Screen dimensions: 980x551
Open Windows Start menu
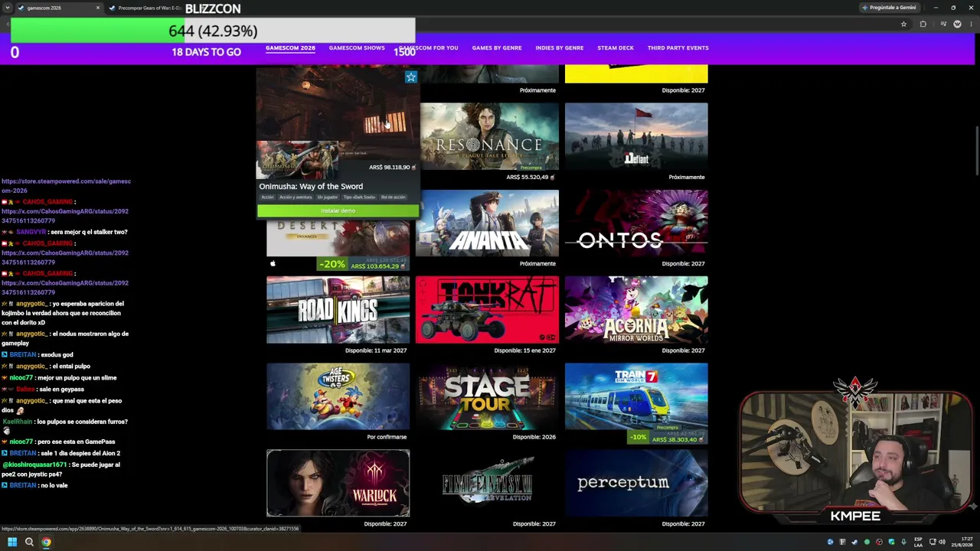[x=12, y=542]
